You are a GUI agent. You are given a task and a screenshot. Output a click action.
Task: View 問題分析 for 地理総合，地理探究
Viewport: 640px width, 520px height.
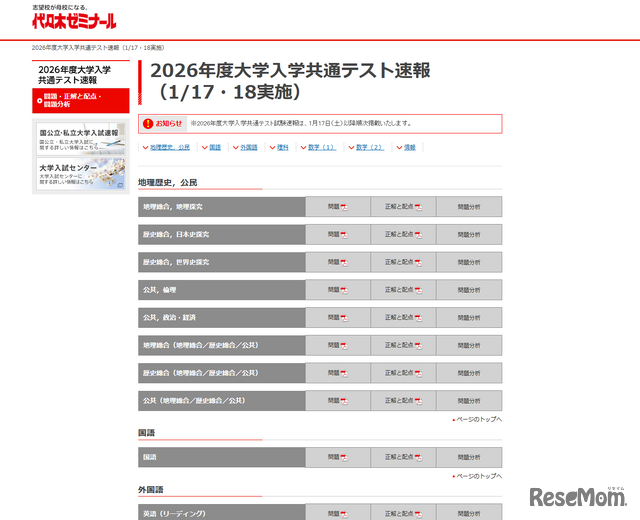pos(469,207)
